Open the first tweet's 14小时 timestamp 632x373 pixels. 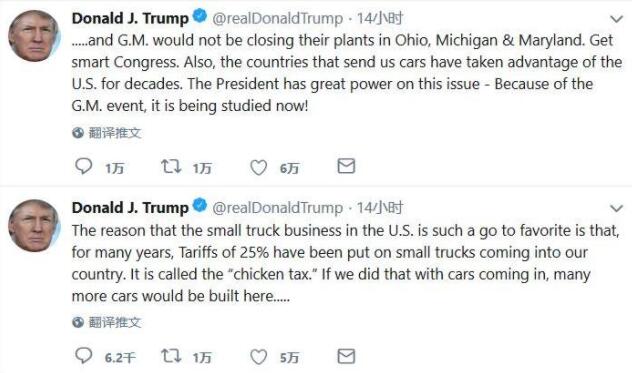click(x=380, y=18)
